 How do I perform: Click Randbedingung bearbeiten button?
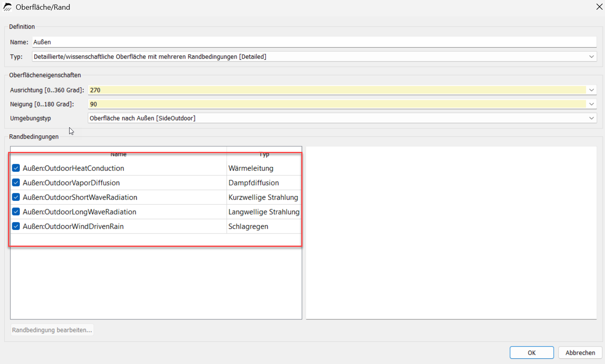(52, 330)
